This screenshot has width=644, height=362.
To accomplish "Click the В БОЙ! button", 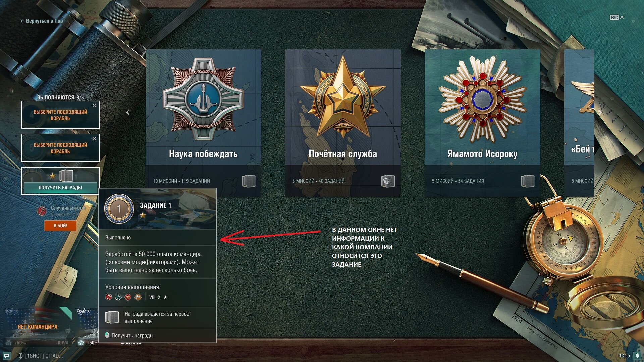I will coord(60,226).
